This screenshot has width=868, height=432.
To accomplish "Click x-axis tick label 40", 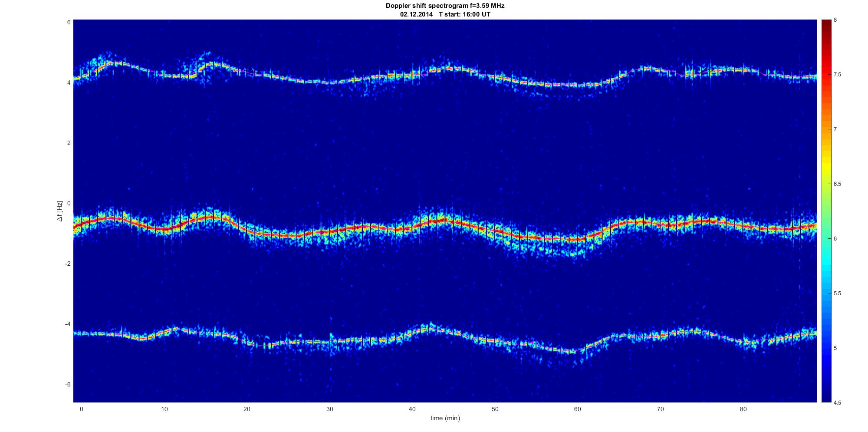I will (x=412, y=409).
